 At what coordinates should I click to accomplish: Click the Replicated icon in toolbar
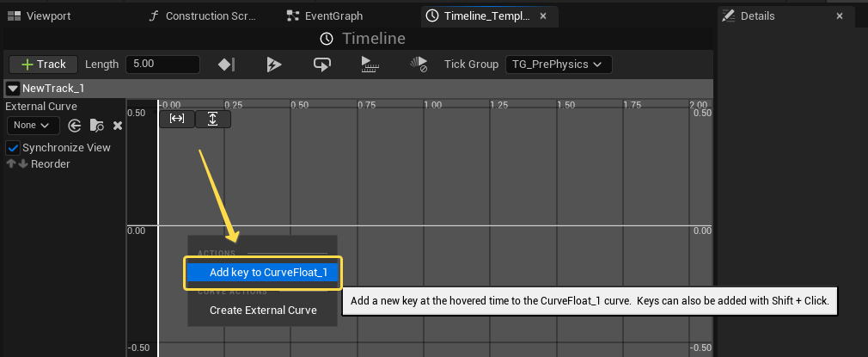(370, 65)
